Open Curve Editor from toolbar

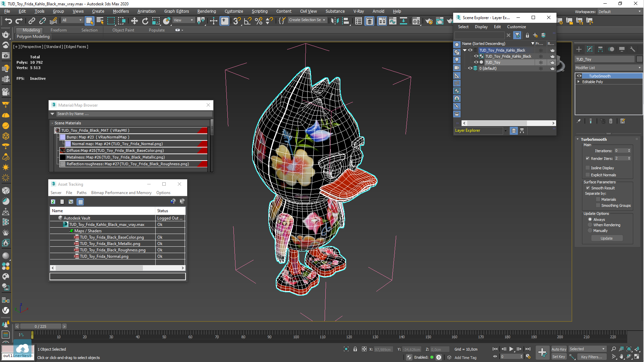(393, 21)
